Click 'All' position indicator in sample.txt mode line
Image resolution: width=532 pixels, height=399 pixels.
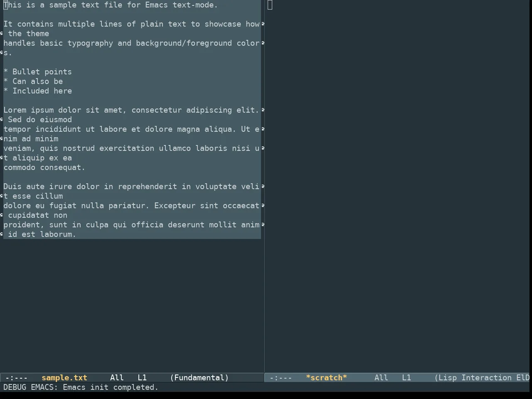coord(117,378)
